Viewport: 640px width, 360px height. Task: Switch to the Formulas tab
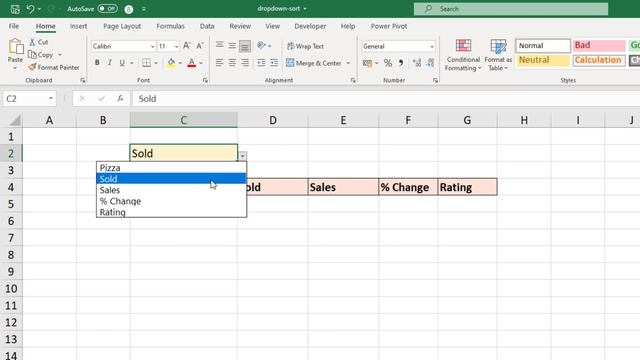coord(171,26)
